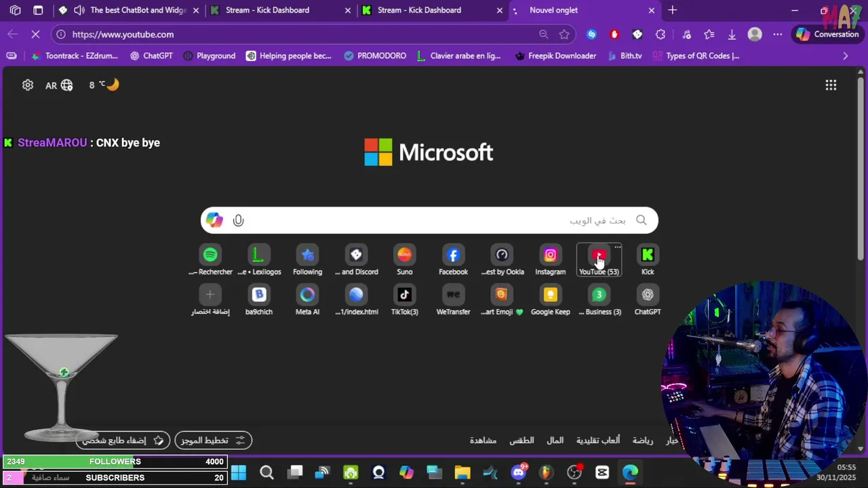Open the Facebook shortcut tile

(x=453, y=261)
